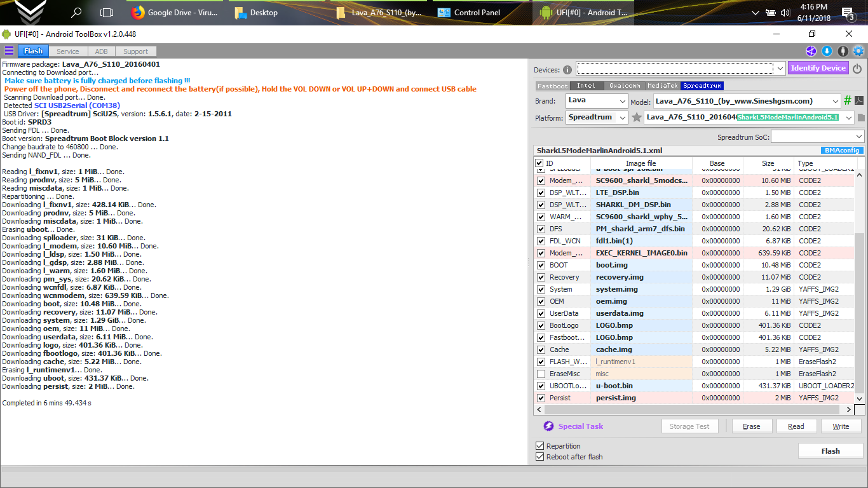Click the USB connector icon in toolbar

coord(843,51)
